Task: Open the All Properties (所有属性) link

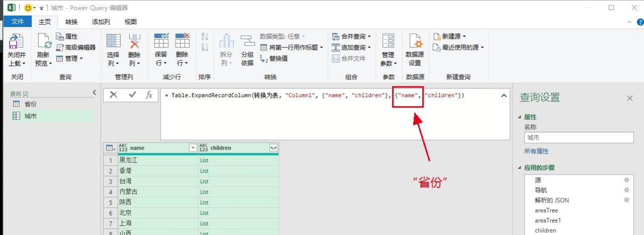Action: click(536, 151)
